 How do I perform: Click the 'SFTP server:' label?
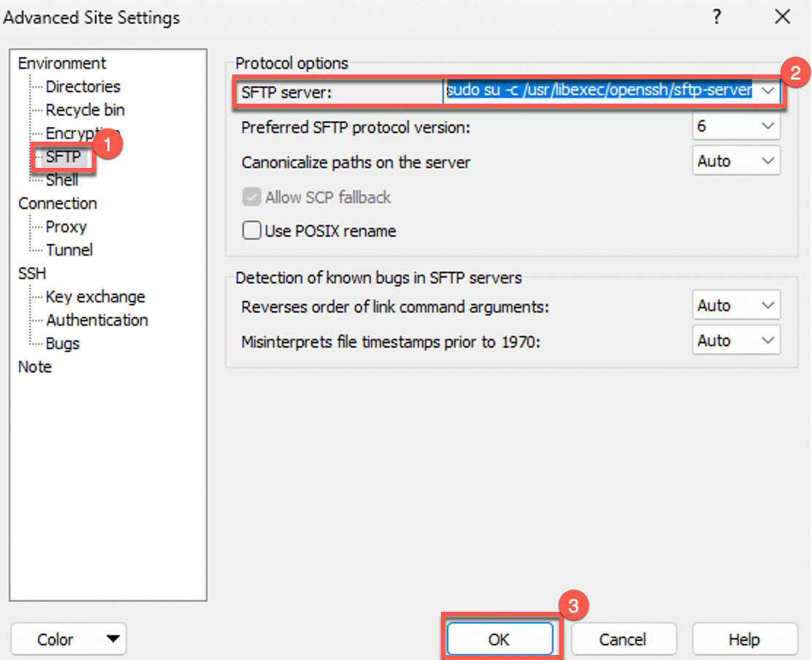tap(286, 93)
